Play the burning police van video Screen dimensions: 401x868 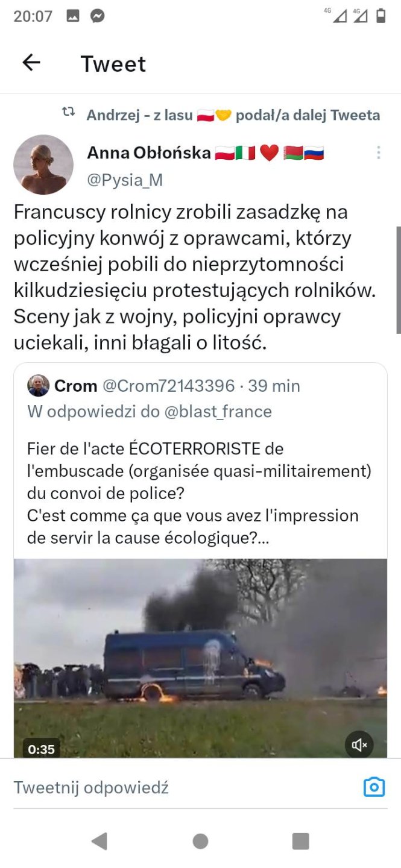click(200, 657)
